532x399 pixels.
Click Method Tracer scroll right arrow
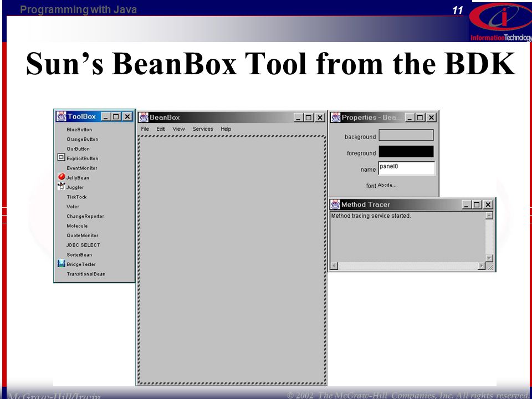click(x=482, y=266)
